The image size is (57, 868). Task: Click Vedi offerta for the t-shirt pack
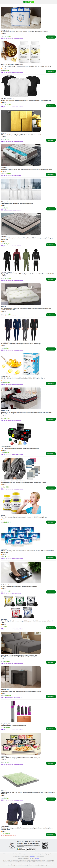51,106
